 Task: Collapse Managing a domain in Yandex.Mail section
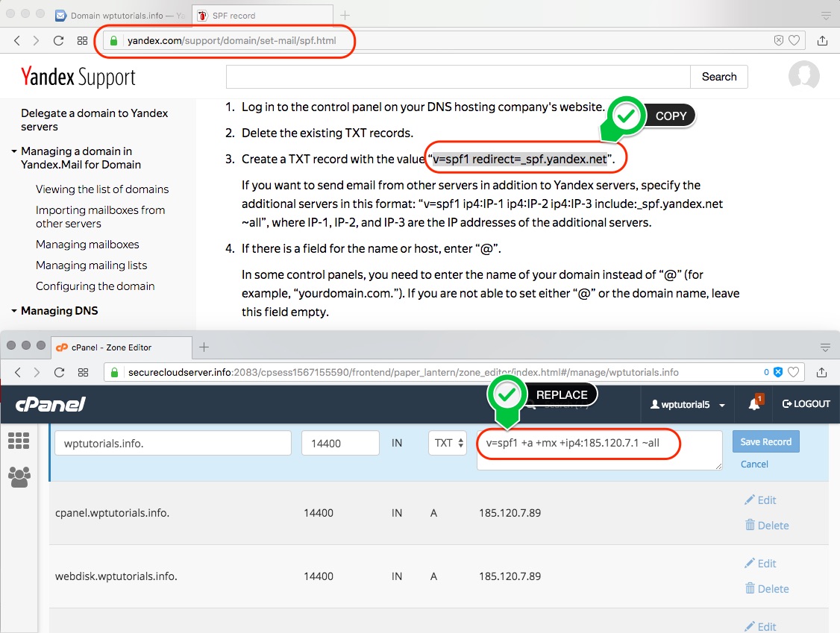tap(14, 151)
